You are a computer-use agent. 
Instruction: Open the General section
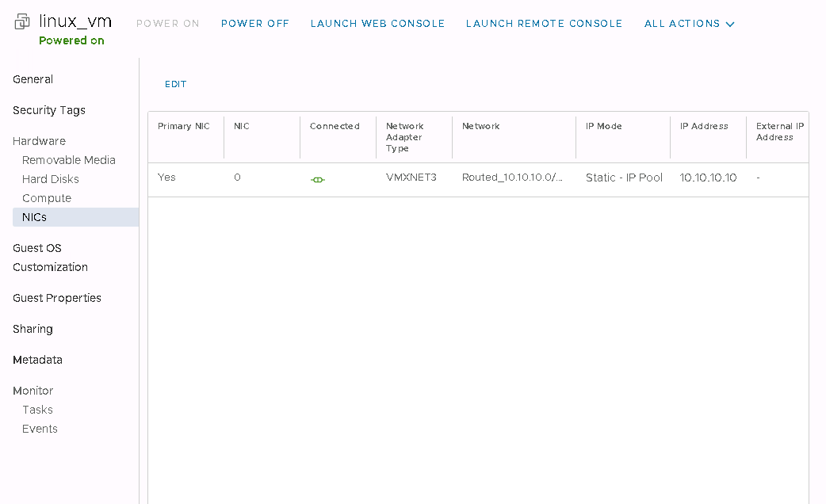(x=33, y=79)
